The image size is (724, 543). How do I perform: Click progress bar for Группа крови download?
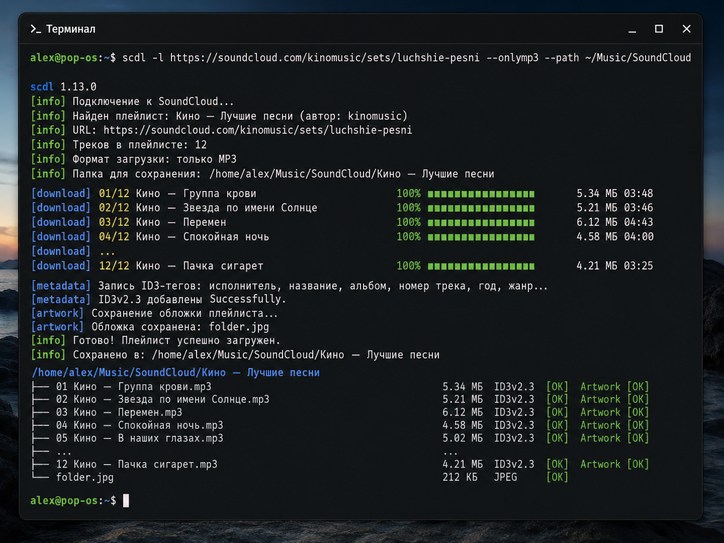pos(481,194)
